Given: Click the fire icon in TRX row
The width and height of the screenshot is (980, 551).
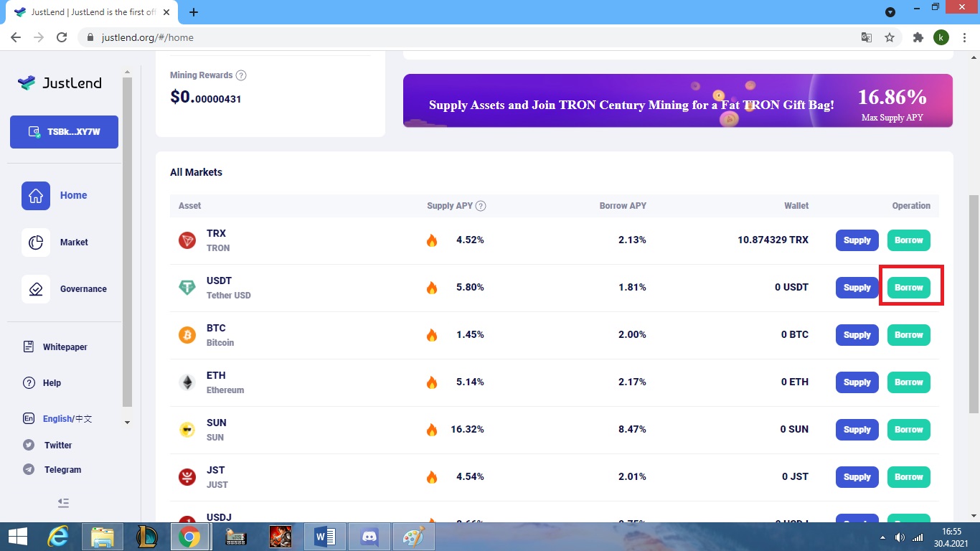Looking at the screenshot, I should click(432, 240).
